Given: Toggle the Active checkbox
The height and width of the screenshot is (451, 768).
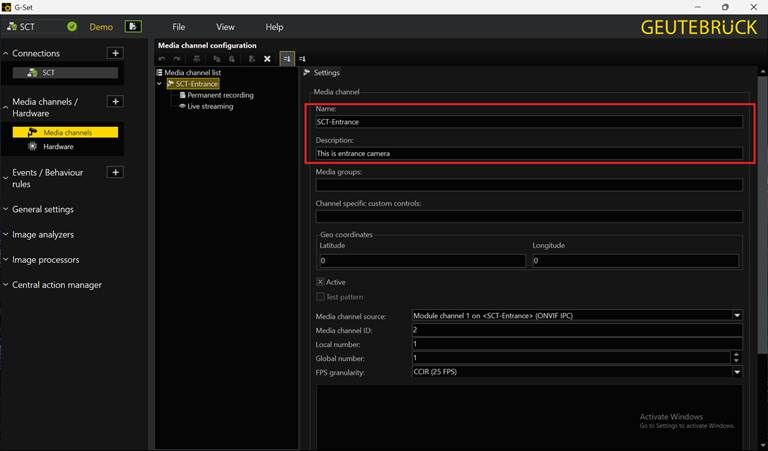Looking at the screenshot, I should click(320, 282).
